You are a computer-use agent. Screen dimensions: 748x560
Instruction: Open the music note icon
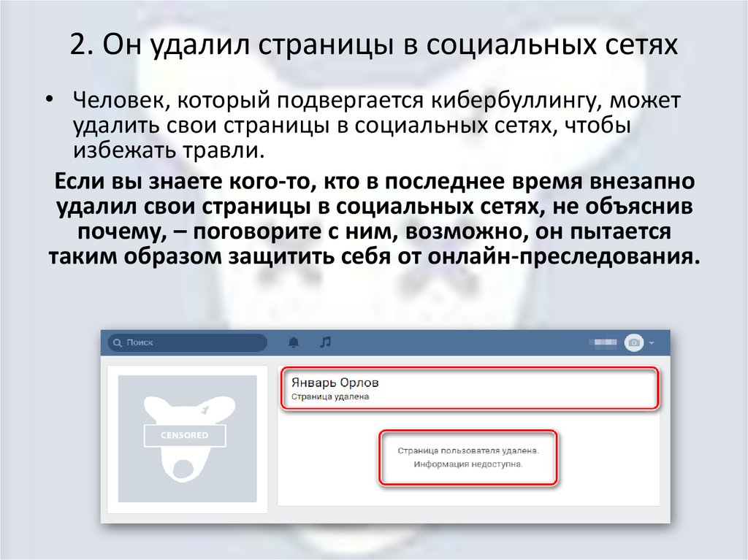(325, 342)
